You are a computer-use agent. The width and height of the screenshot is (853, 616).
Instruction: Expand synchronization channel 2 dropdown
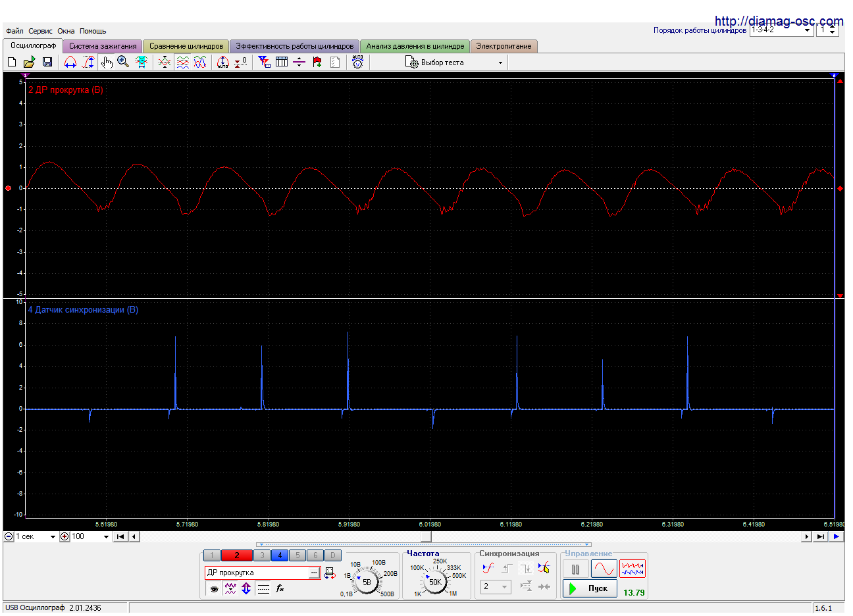pyautogui.click(x=495, y=586)
